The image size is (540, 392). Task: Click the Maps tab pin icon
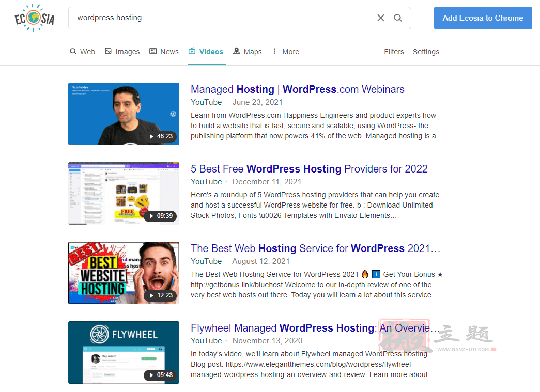(236, 51)
